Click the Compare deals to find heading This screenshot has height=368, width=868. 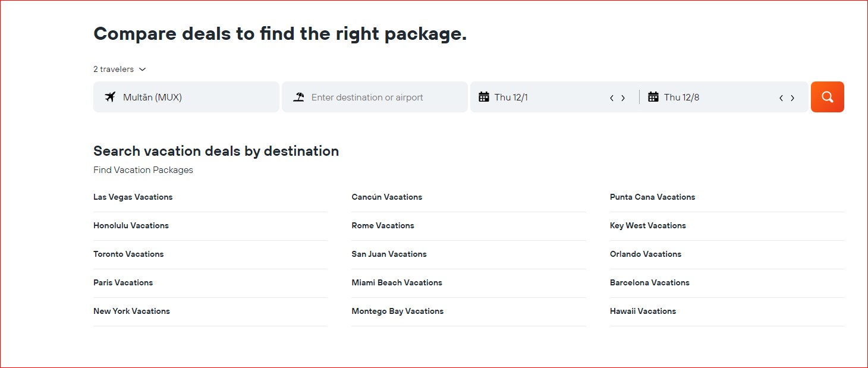280,33
